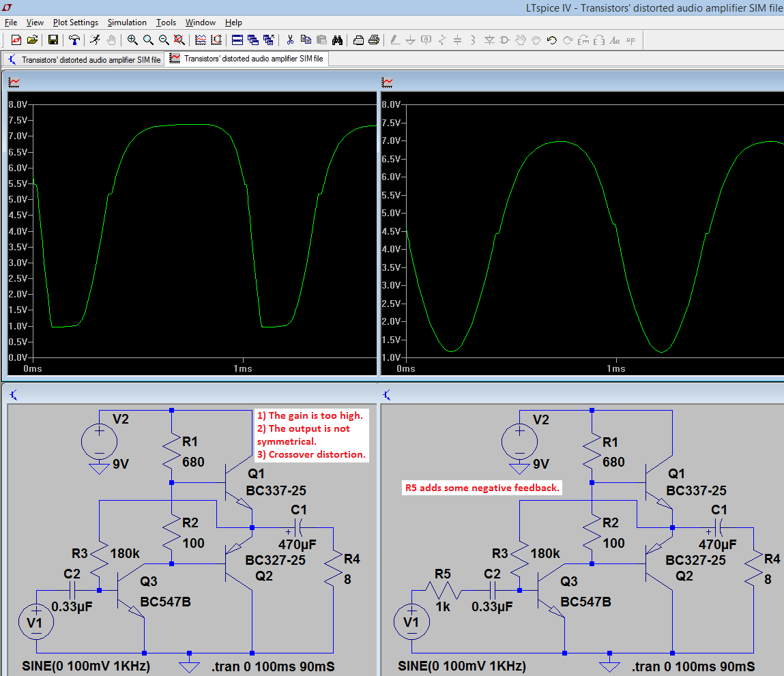784x676 pixels.
Task: Click the Autorange plot icon
Action: point(201,40)
